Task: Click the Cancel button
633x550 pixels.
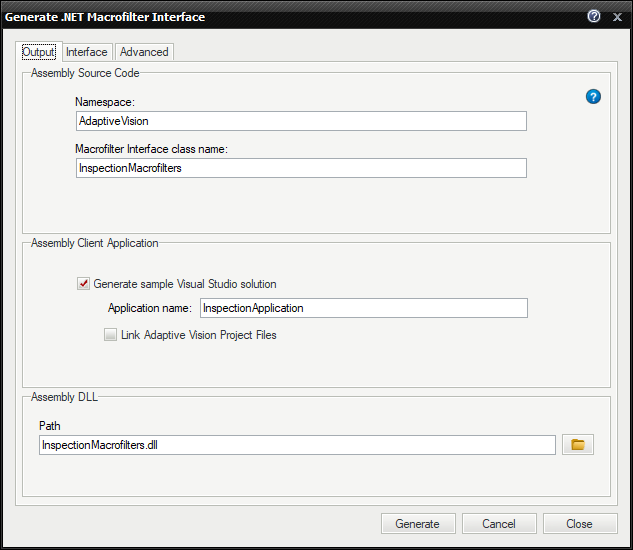Action: 499,524
